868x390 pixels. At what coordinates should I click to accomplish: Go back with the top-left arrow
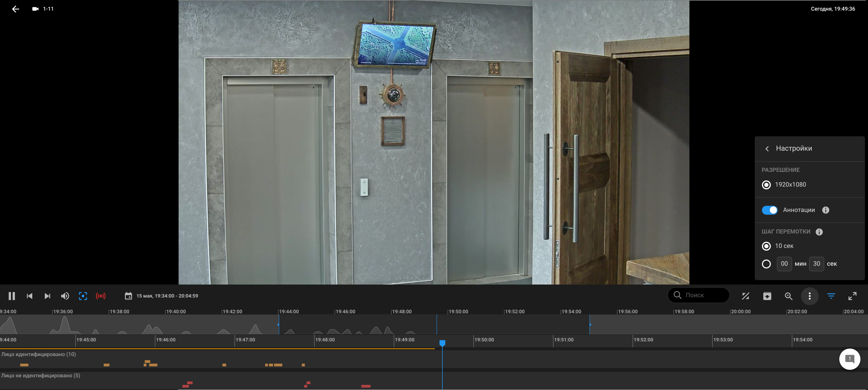point(15,9)
